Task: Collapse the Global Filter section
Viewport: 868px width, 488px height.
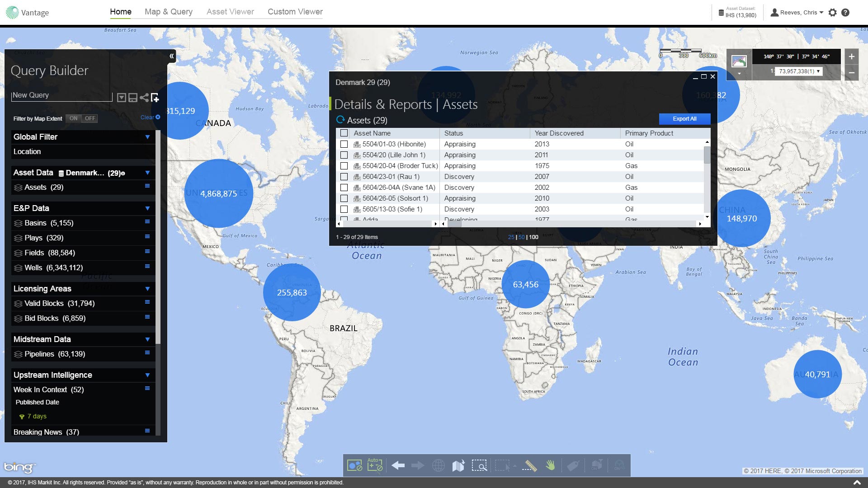Action: point(147,137)
